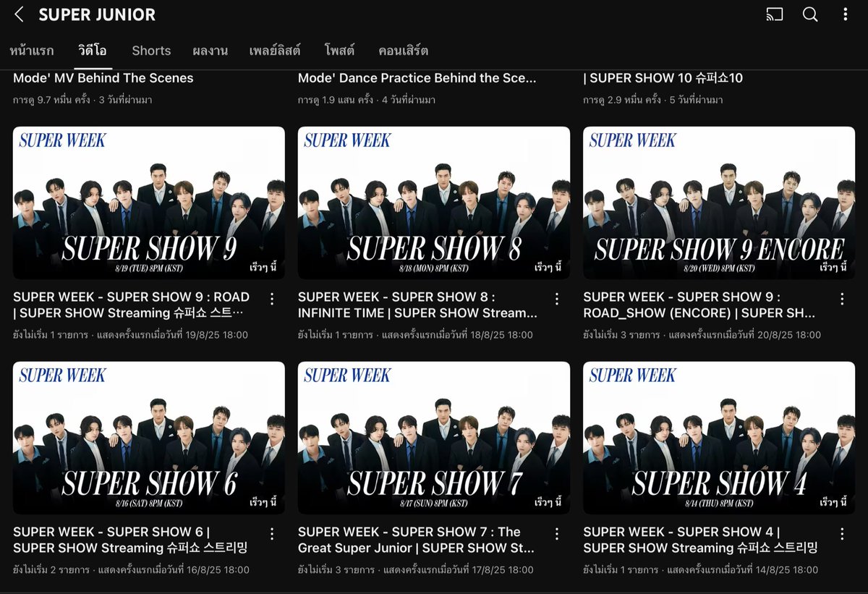Open the เพลย์ลิสต์ tab
Viewport: 868px width, 594px height.
[x=276, y=51]
